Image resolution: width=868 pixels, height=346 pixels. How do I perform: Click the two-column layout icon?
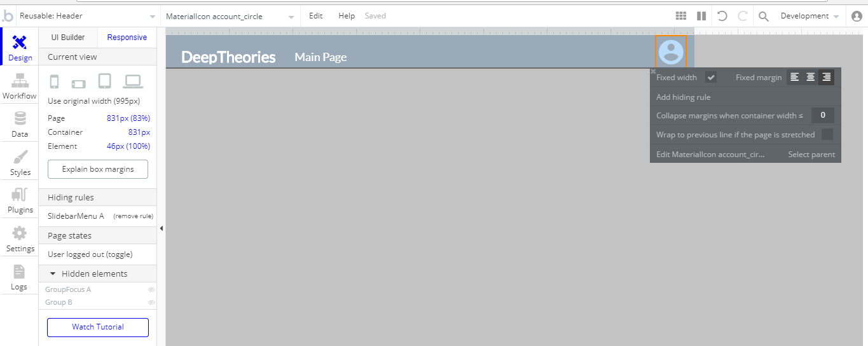(701, 16)
